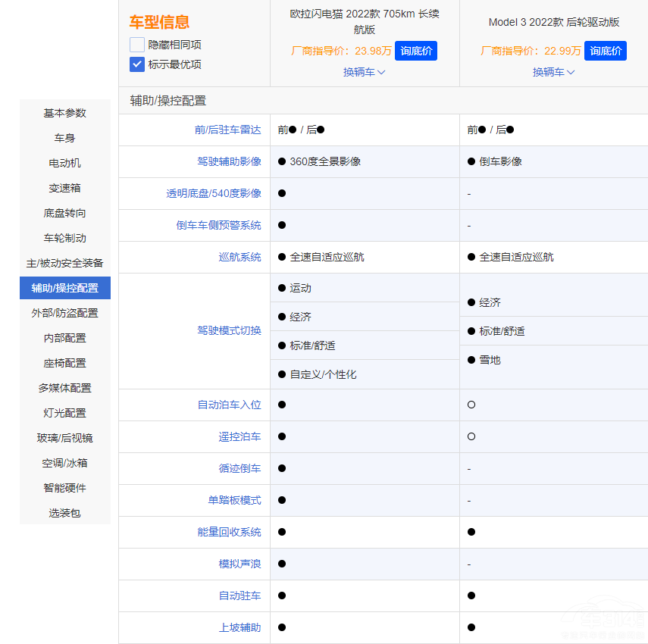
Task: Expand 换辆车 dropdown for 欧拉闪电猫
Action: point(365,72)
